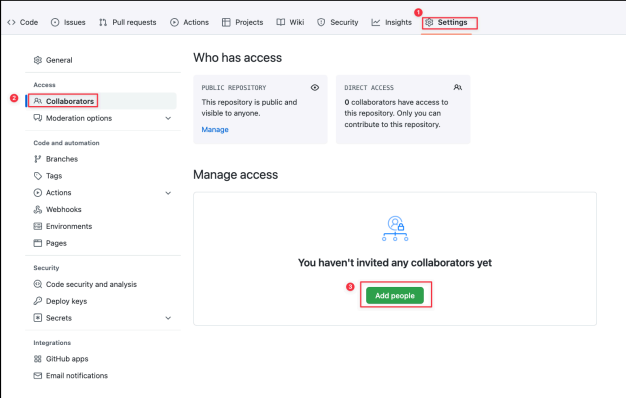Click the sidebar Actions play icon
This screenshot has height=398, width=626.
tap(38, 193)
